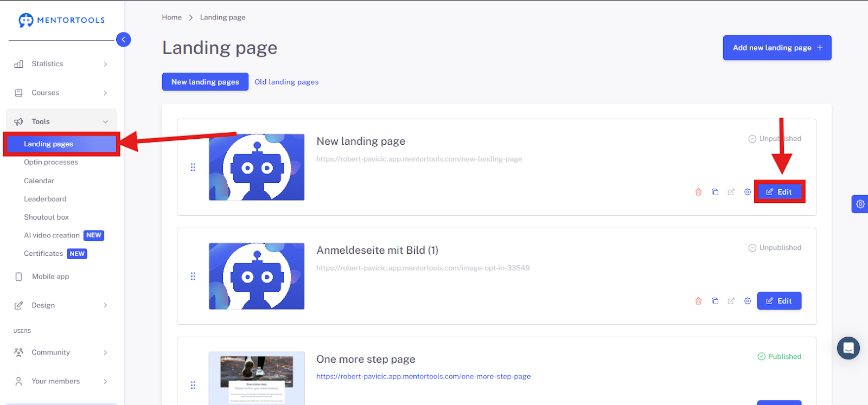Click the Statistics bar chart icon
The image size is (868, 405).
(x=19, y=64)
